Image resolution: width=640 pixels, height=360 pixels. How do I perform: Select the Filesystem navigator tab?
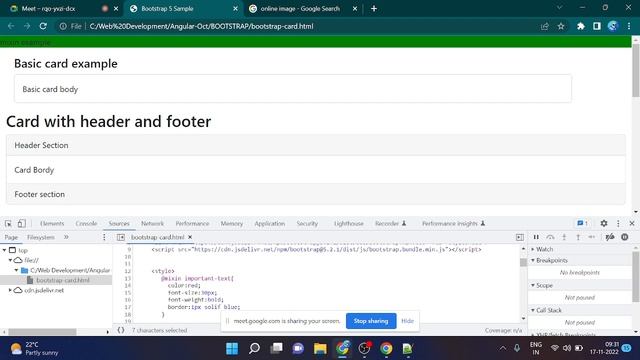pos(40,237)
